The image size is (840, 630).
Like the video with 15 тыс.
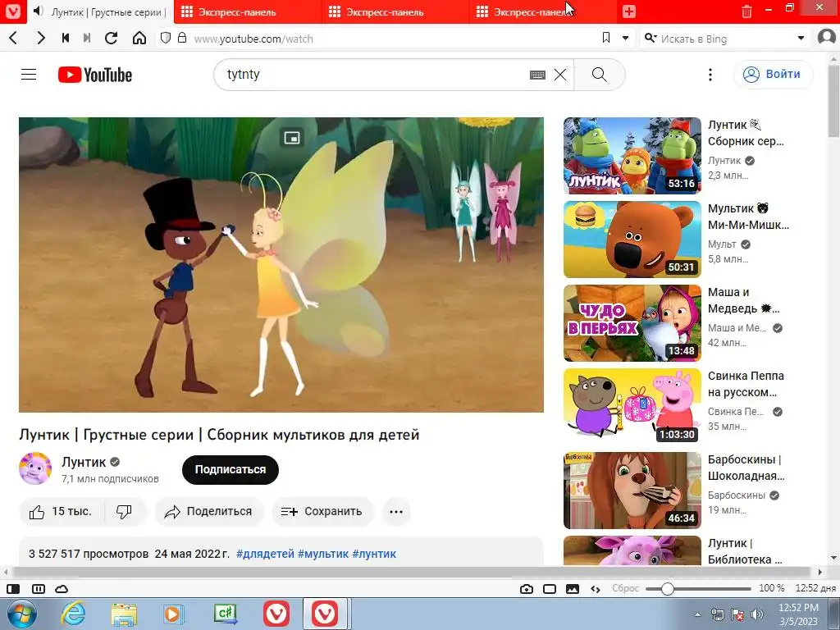point(62,512)
